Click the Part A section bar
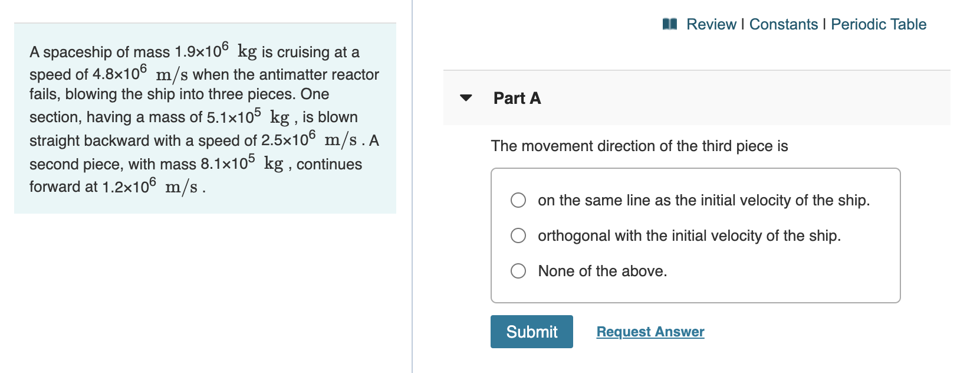The image size is (980, 373). 696,97
